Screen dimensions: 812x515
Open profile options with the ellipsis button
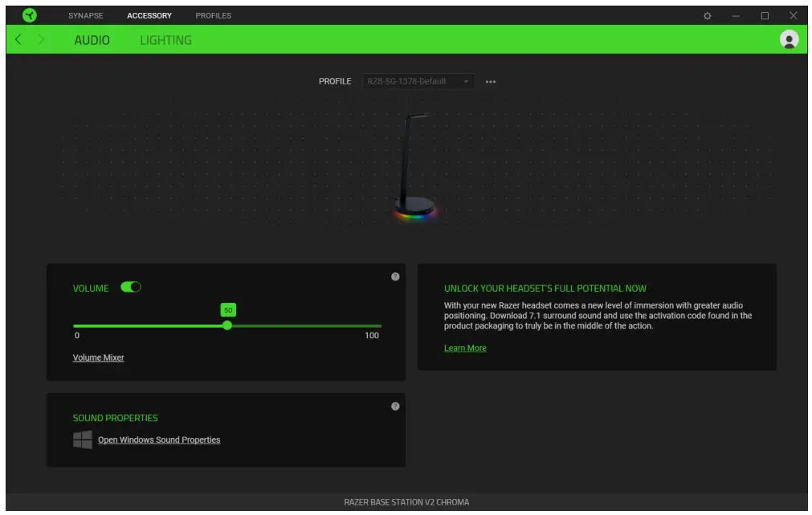491,80
